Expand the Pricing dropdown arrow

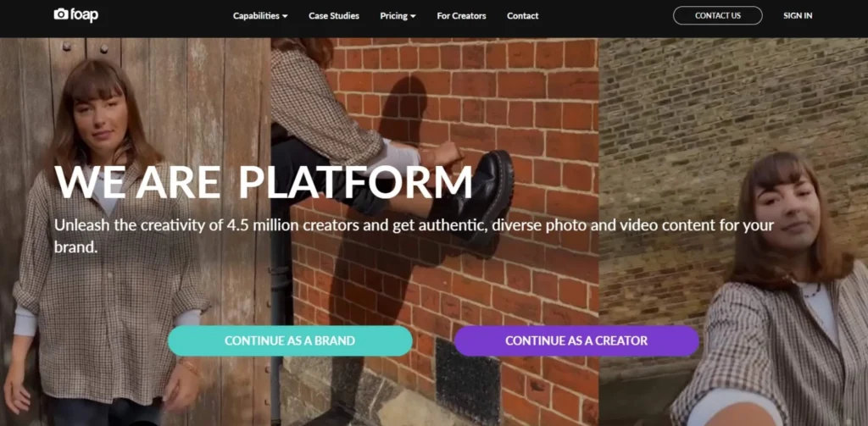pyautogui.click(x=413, y=17)
